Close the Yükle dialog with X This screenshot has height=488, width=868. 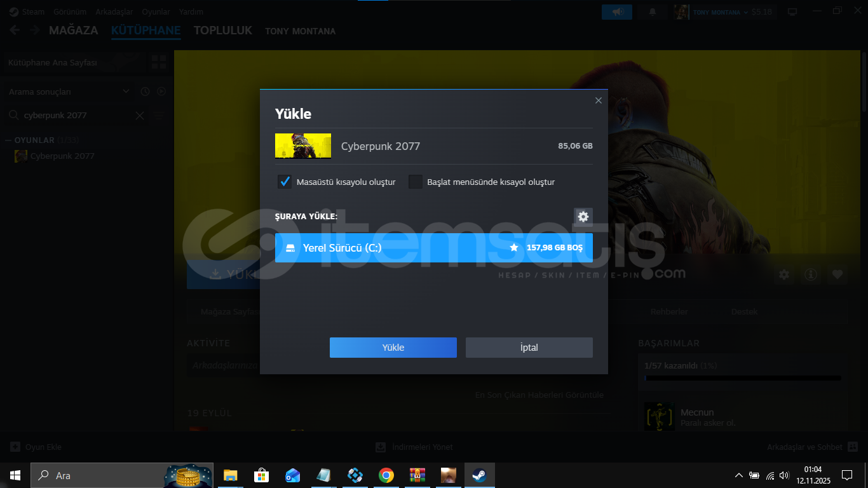(x=598, y=100)
